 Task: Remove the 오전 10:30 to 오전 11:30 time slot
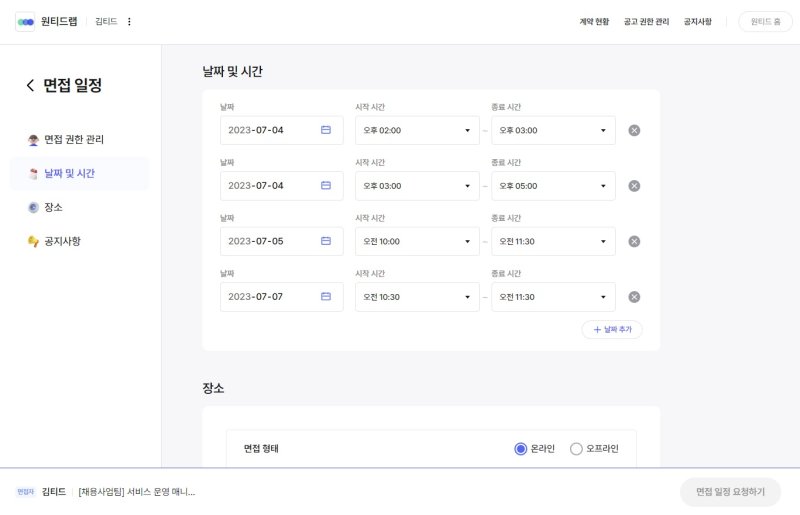point(634,297)
